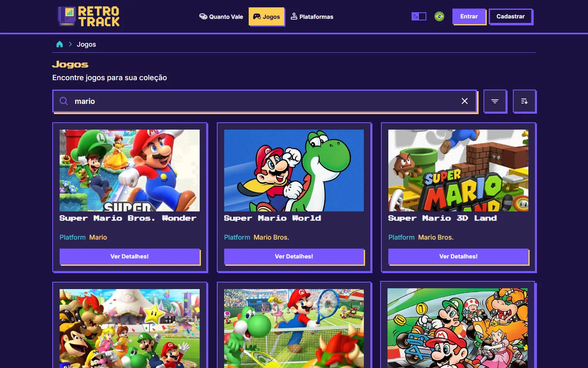588x368 pixels.
Task: Click the Jogos page heading
Action: [x=70, y=64]
